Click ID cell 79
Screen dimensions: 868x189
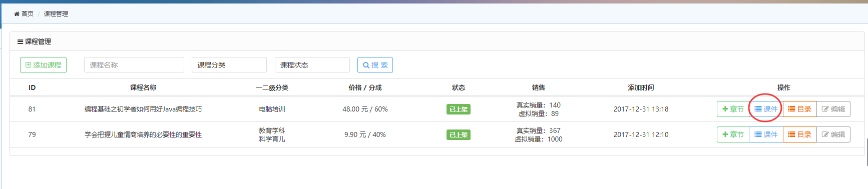(32, 134)
